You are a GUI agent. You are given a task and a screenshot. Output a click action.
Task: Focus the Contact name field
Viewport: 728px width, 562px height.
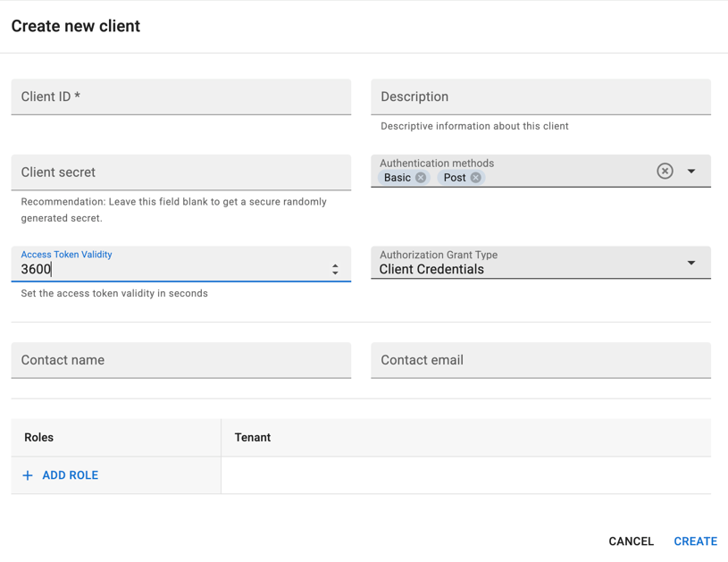[181, 360]
